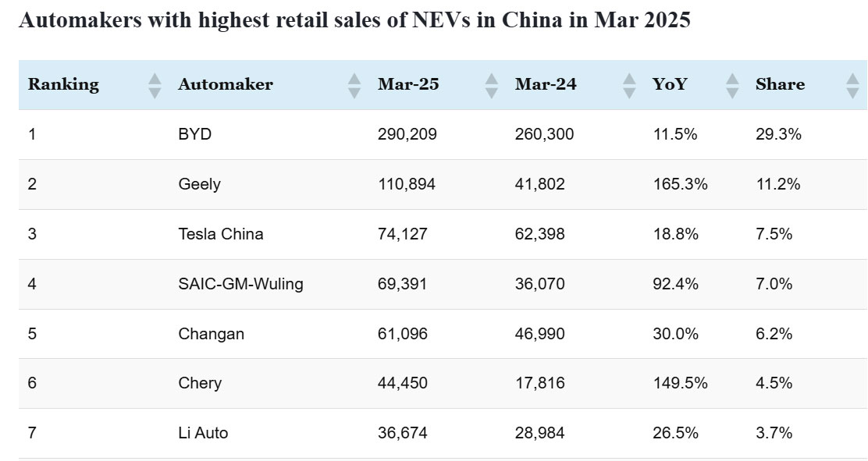Click the sort arrows icon beside Mar-24
The width and height of the screenshot is (868, 461).
click(629, 85)
